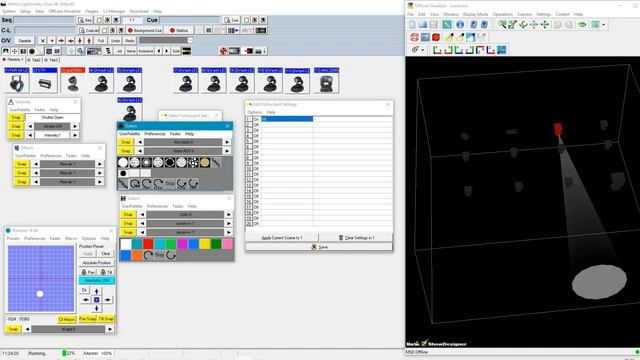Click the Absolute Position button
The height and width of the screenshot is (360, 640).
point(97,263)
